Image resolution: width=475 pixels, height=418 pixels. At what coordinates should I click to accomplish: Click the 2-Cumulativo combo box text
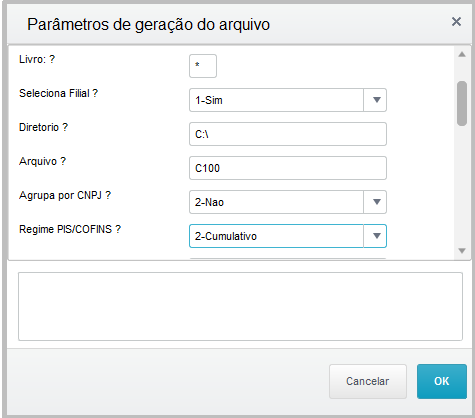[226, 236]
